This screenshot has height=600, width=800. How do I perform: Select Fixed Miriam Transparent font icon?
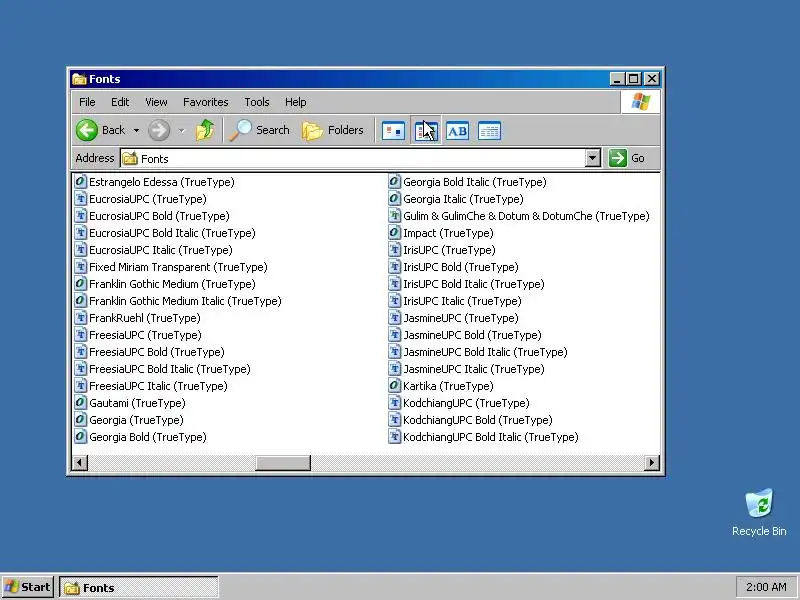80,267
